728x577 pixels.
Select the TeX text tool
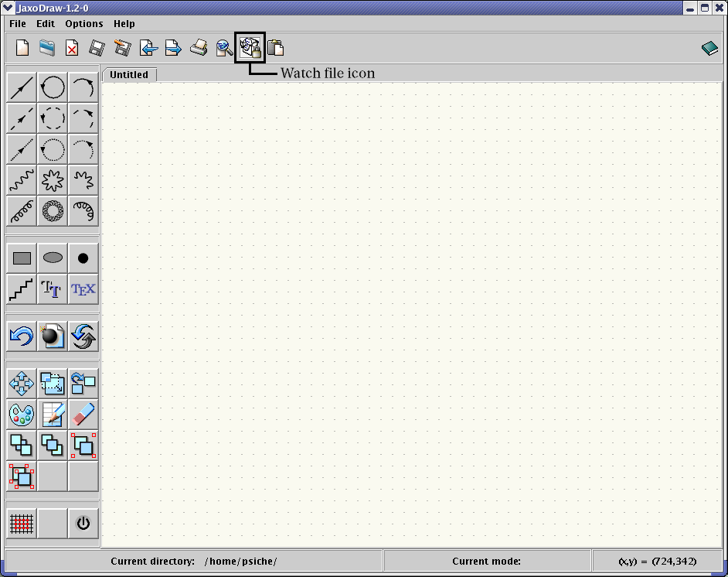[x=83, y=289]
